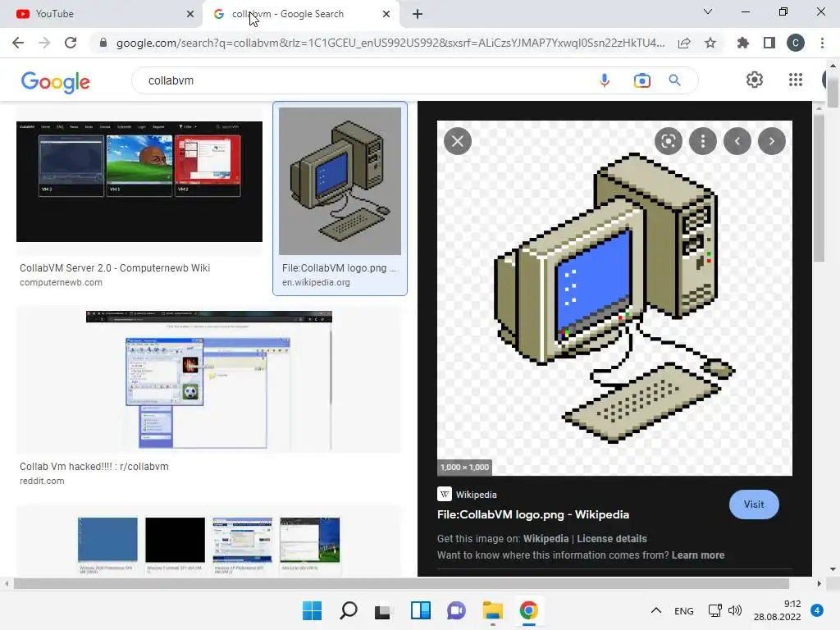Open the Chat taskbar icon
840x630 pixels.
click(456, 610)
